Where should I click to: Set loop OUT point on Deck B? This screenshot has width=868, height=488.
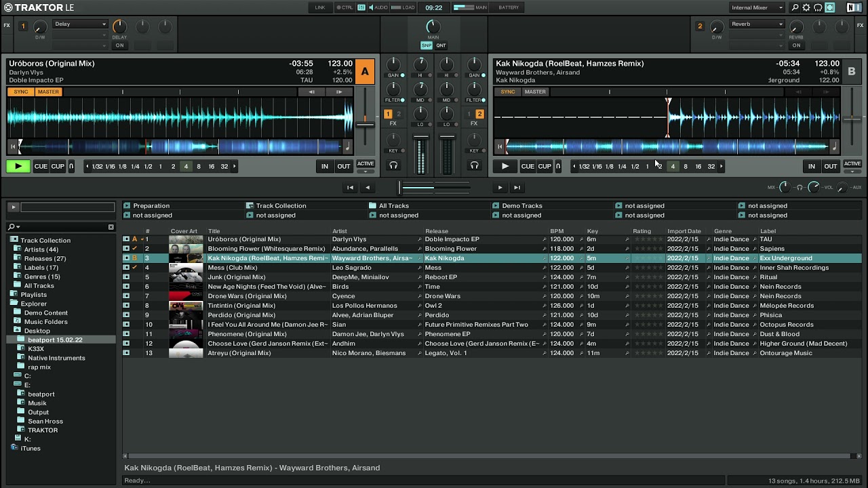click(x=831, y=166)
